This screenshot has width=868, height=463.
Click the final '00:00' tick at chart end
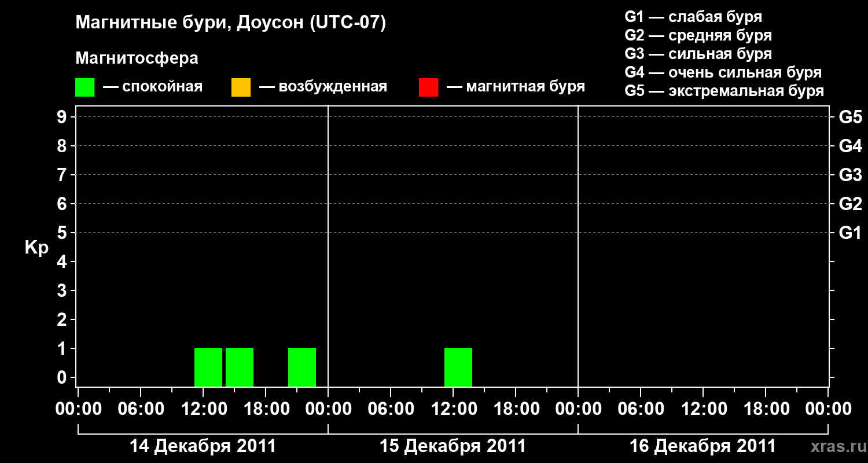pos(828,409)
